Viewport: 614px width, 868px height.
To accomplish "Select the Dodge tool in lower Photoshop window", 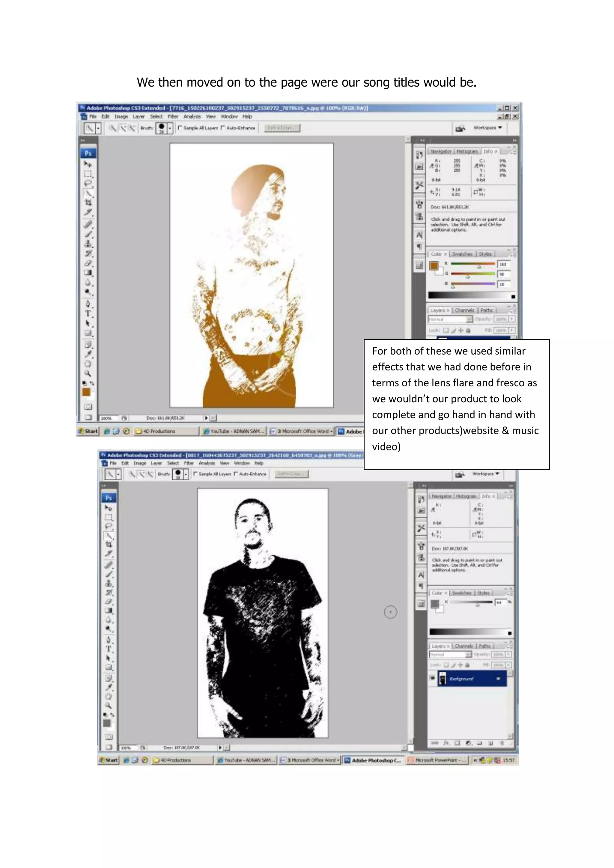I will 109,629.
